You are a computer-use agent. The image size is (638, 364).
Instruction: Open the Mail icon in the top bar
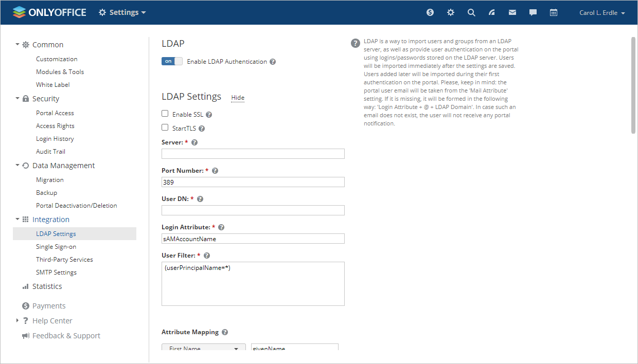pyautogui.click(x=512, y=12)
